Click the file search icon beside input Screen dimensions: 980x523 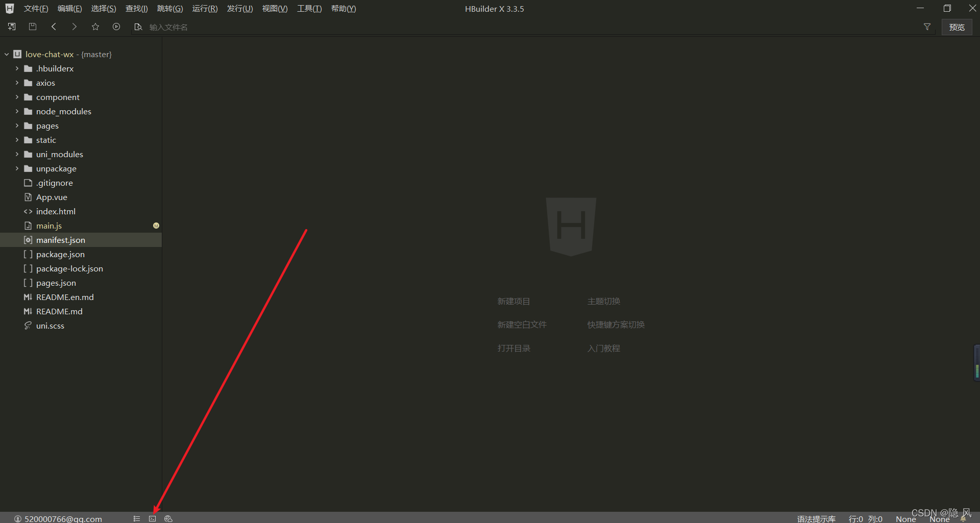tap(138, 27)
